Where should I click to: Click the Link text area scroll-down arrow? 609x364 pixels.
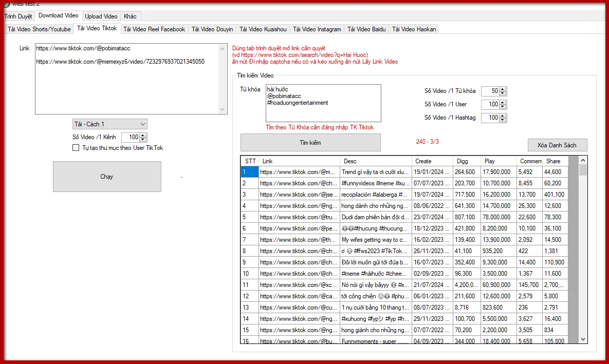[x=223, y=109]
